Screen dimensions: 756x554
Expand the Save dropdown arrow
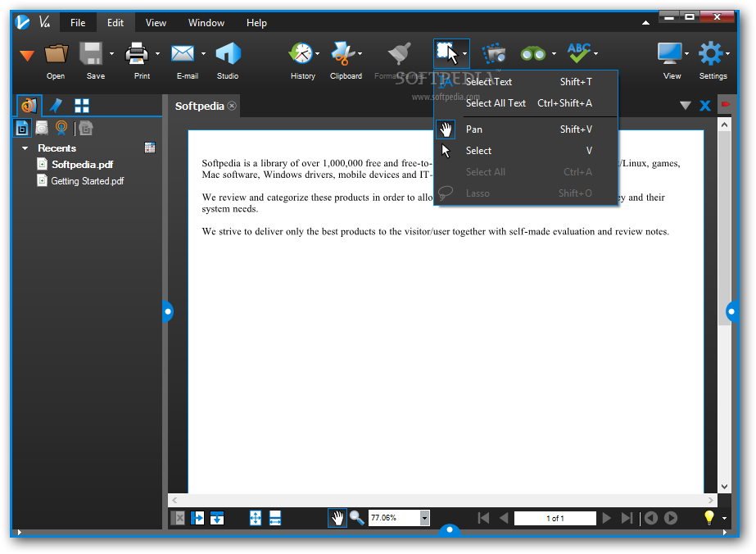(112, 53)
